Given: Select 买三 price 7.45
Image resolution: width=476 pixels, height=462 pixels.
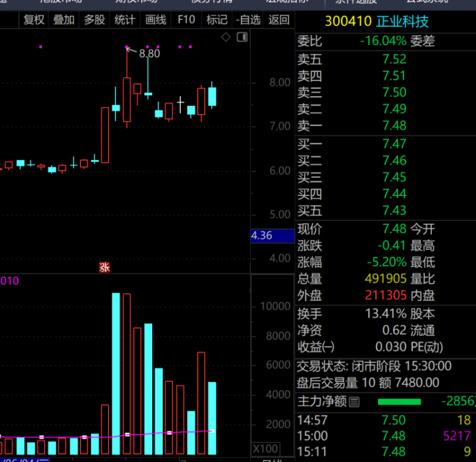Looking at the screenshot, I should coord(394,177).
